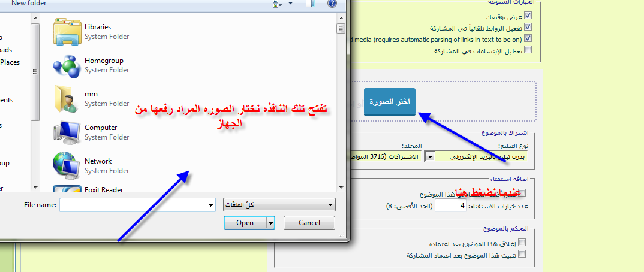Click the "Homegroup" name text
This screenshot has width=644, height=272.
click(x=104, y=61)
